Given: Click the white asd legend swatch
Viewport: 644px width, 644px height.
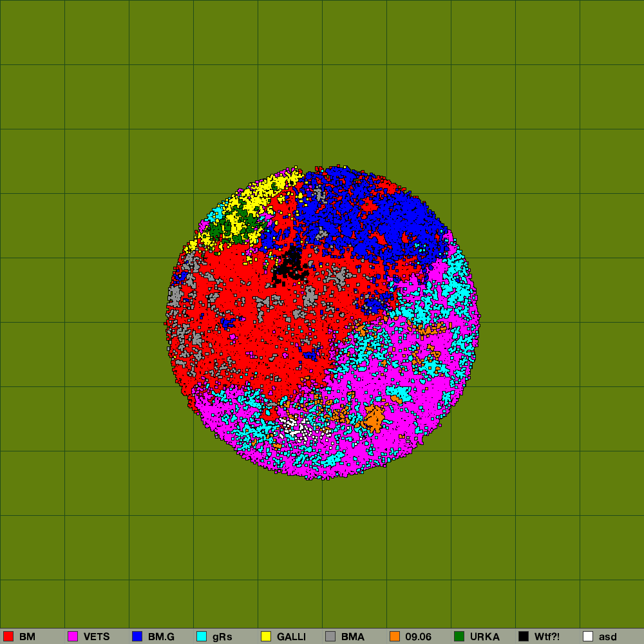Looking at the screenshot, I should tap(588, 636).
